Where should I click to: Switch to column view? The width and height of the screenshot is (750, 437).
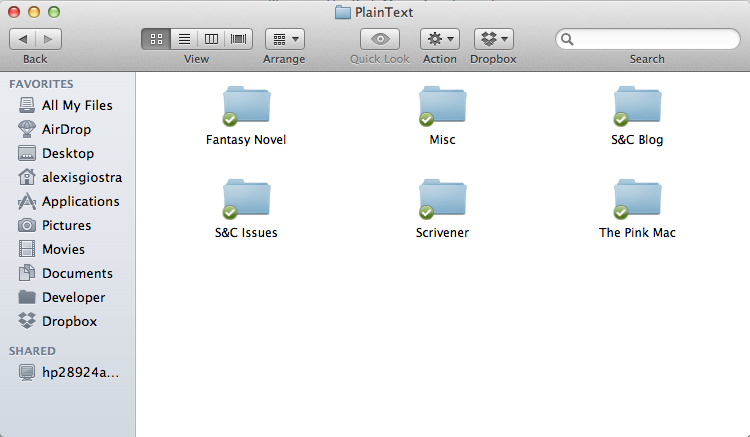pos(211,39)
